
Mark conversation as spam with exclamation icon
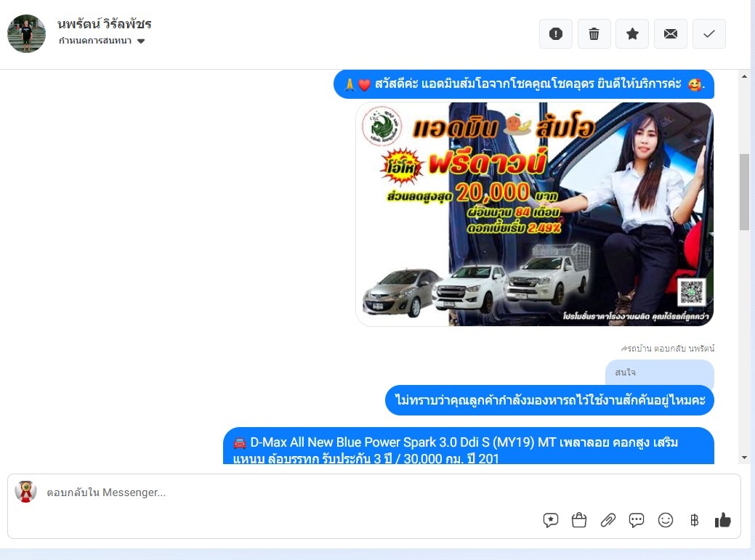pyautogui.click(x=556, y=33)
